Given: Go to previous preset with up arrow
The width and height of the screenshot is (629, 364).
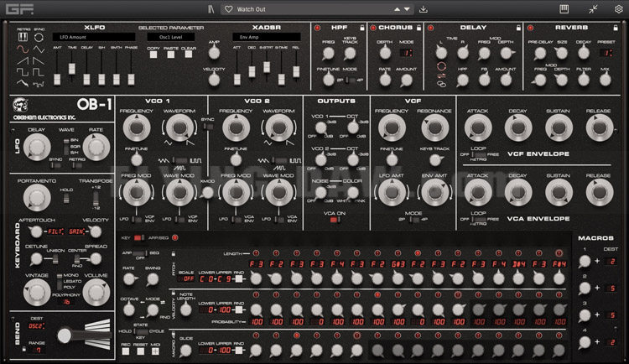Looking at the screenshot, I should 398,9.
